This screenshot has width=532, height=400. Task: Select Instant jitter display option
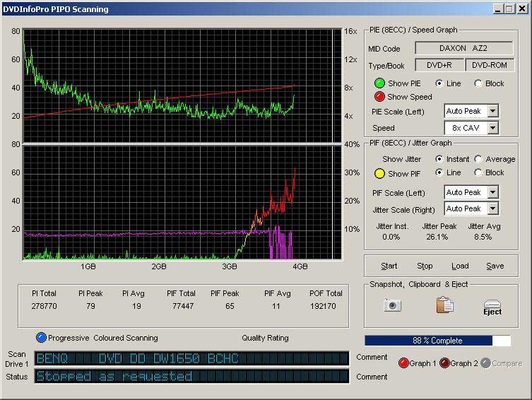(x=439, y=159)
